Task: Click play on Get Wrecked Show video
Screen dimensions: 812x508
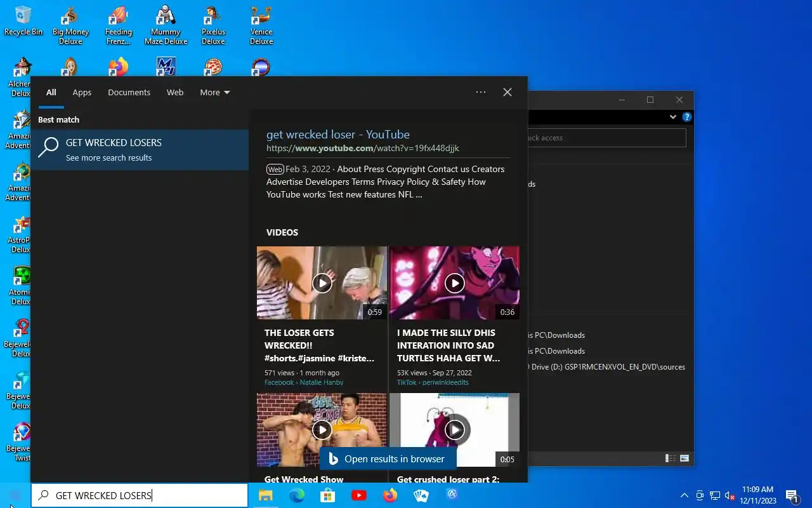Action: (x=322, y=430)
